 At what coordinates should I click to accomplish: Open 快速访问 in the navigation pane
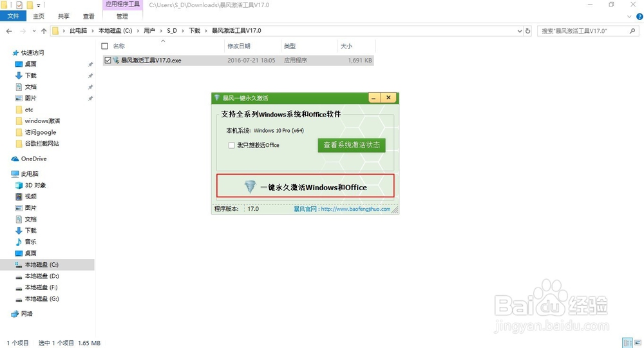32,53
